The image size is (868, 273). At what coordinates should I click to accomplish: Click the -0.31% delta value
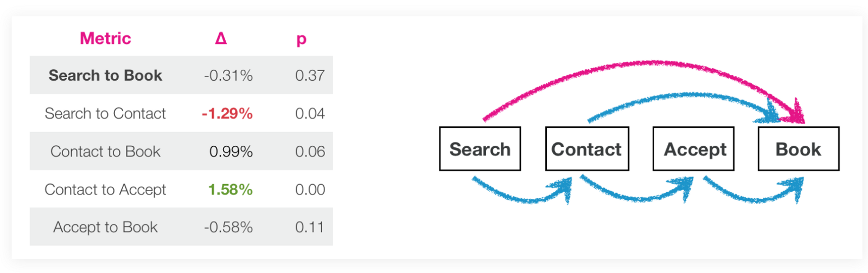[x=228, y=75]
